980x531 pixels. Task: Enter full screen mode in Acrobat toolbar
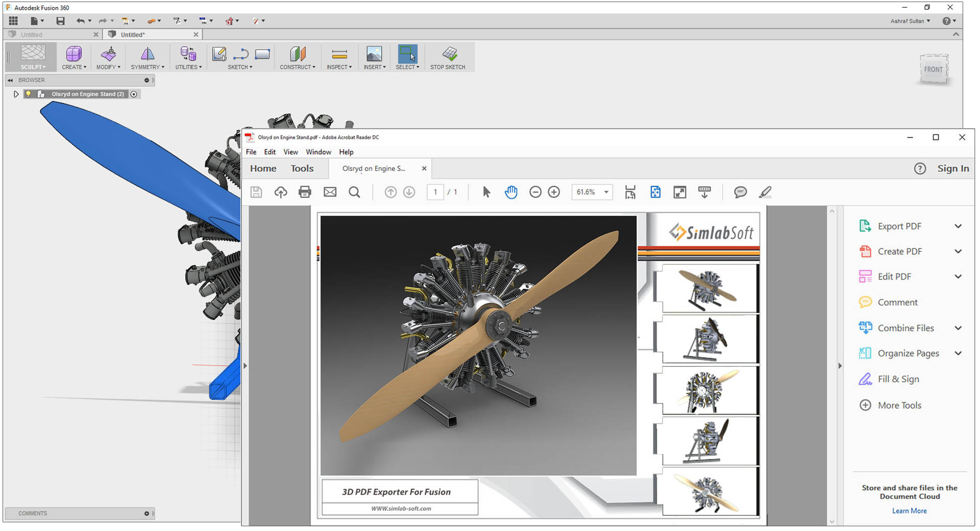pyautogui.click(x=680, y=192)
